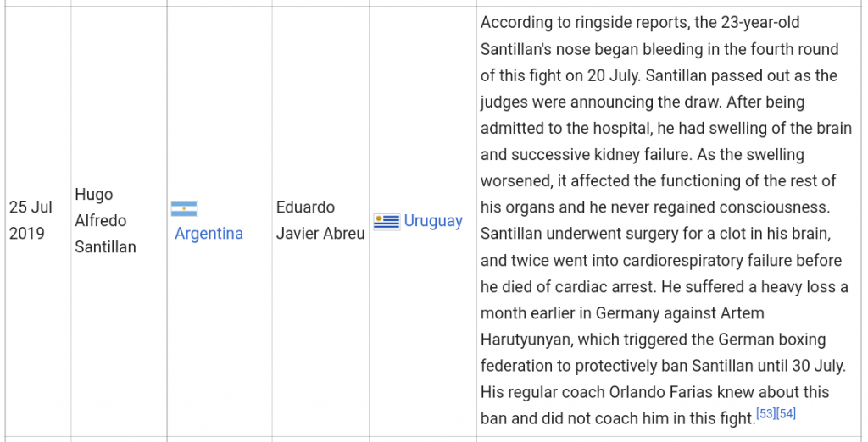This screenshot has width=868, height=442.
Task: Open citation reference [53]
Action: [x=766, y=413]
